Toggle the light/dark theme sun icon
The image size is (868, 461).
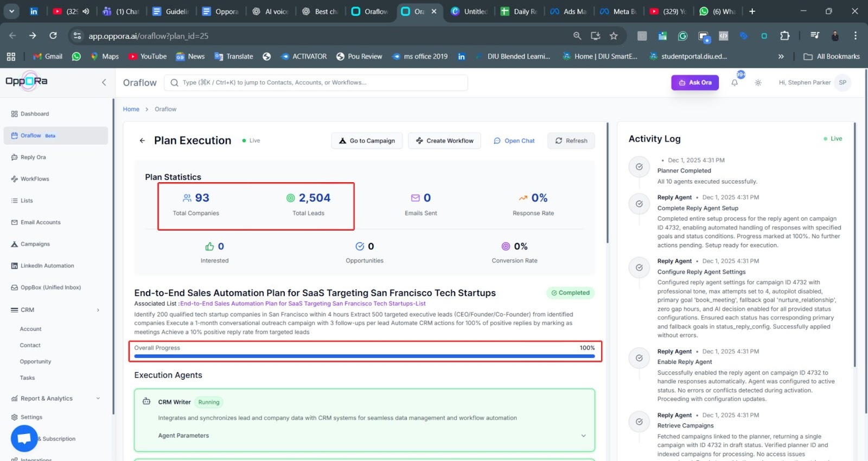758,83
